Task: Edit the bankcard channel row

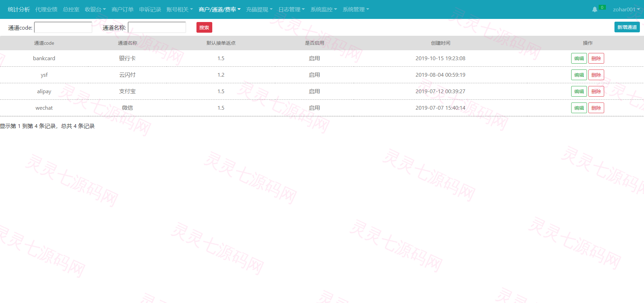Action: coord(579,58)
